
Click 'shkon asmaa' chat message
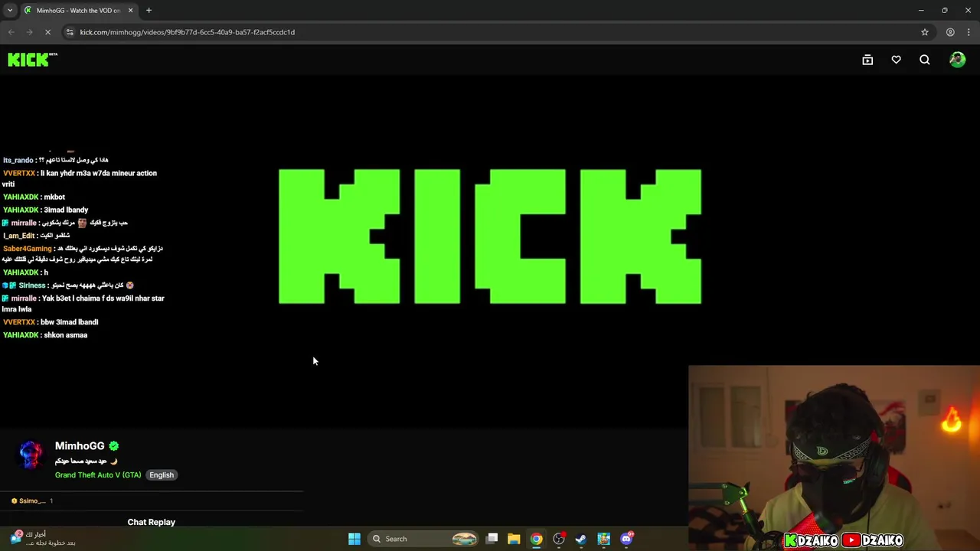(x=66, y=335)
